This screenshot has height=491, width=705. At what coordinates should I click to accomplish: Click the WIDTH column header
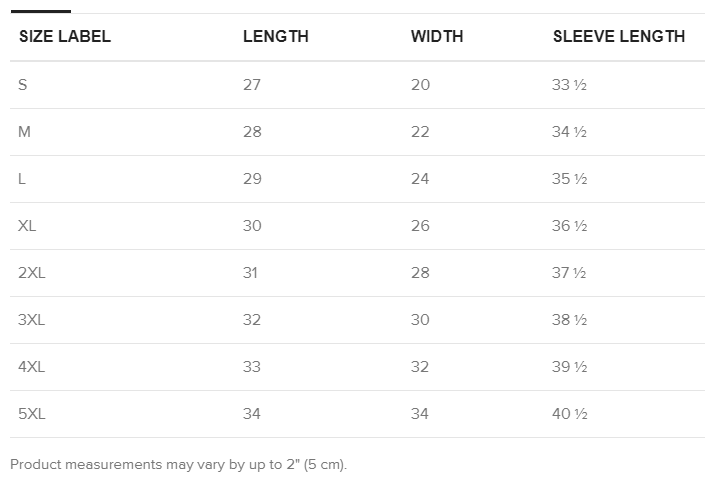pos(437,36)
